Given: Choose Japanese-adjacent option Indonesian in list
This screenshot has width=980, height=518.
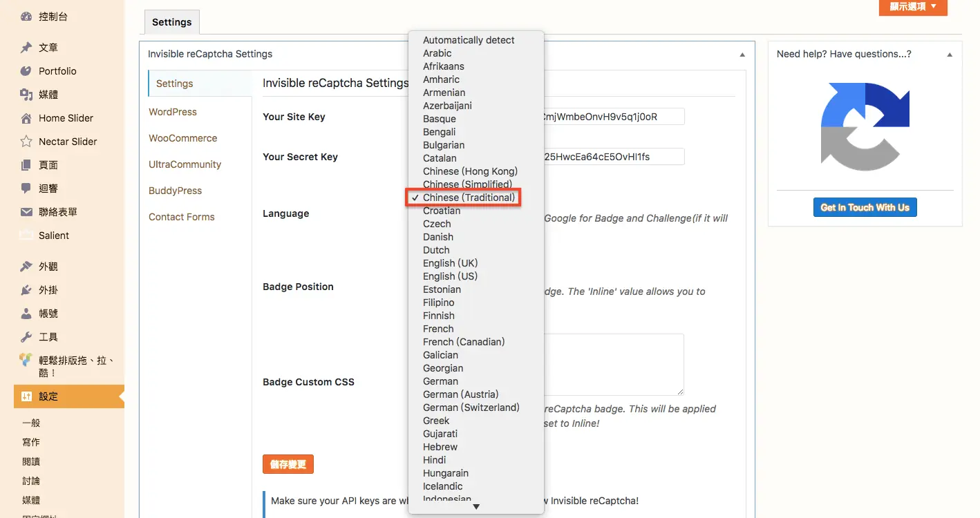Looking at the screenshot, I should pyautogui.click(x=447, y=499).
